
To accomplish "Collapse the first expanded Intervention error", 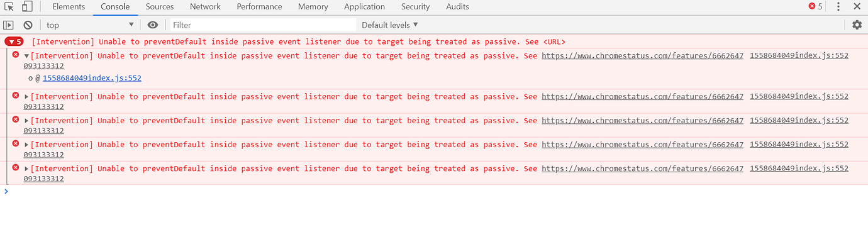I will pyautogui.click(x=26, y=56).
